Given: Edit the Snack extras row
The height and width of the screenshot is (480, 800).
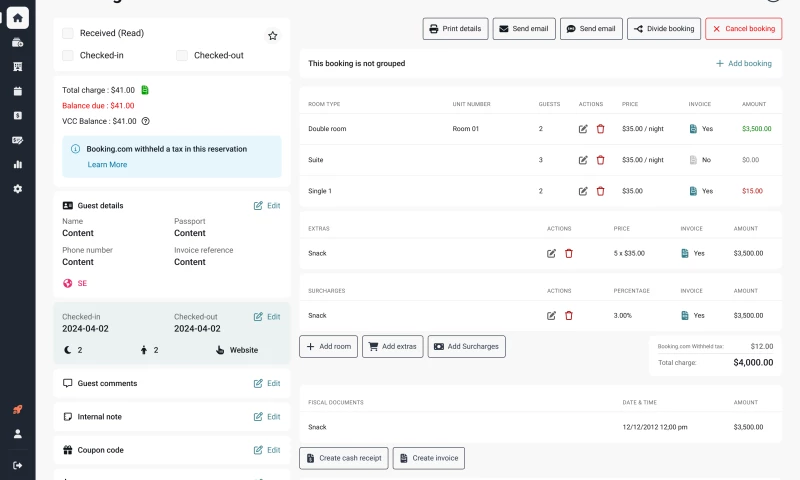Looking at the screenshot, I should (x=551, y=254).
